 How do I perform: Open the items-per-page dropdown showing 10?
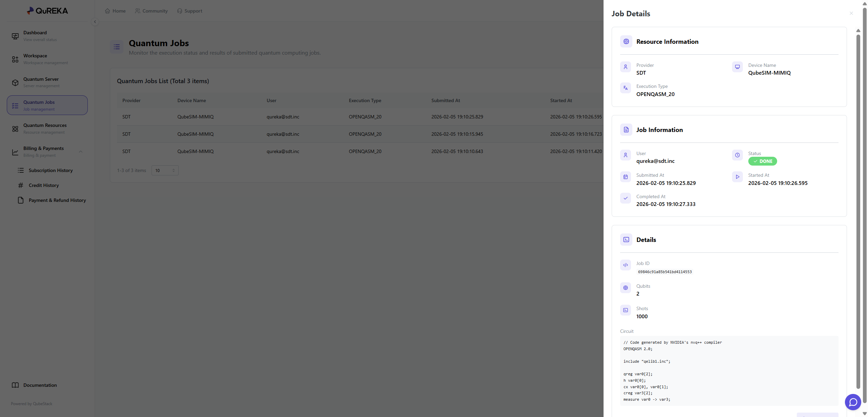pyautogui.click(x=165, y=170)
